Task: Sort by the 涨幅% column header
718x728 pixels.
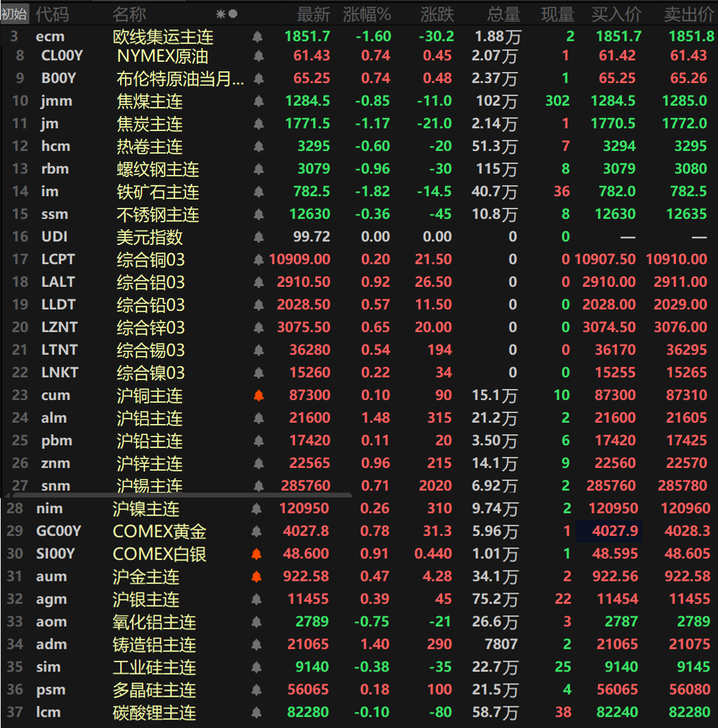Action: 367,14
